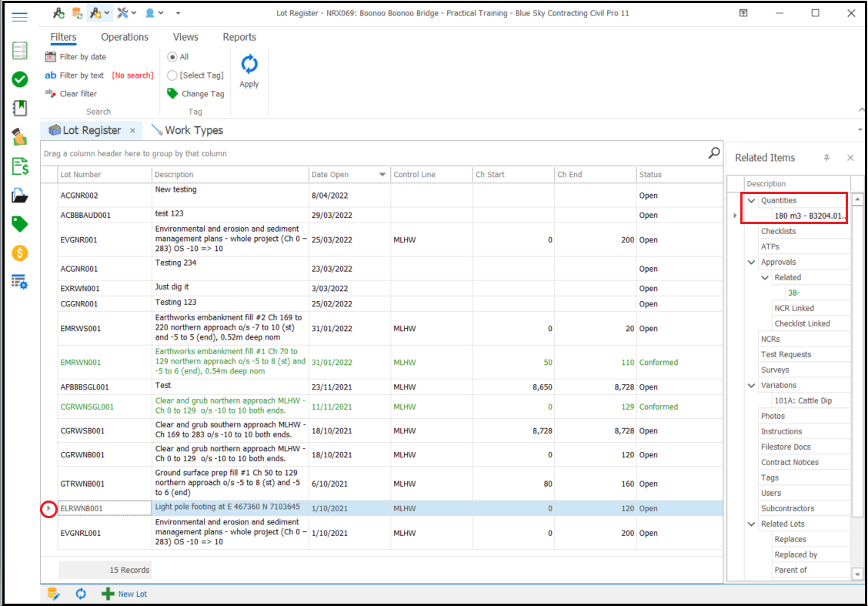Image resolution: width=868 pixels, height=606 pixels.
Task: Select the Subcontractors tree item
Action: [x=788, y=508]
